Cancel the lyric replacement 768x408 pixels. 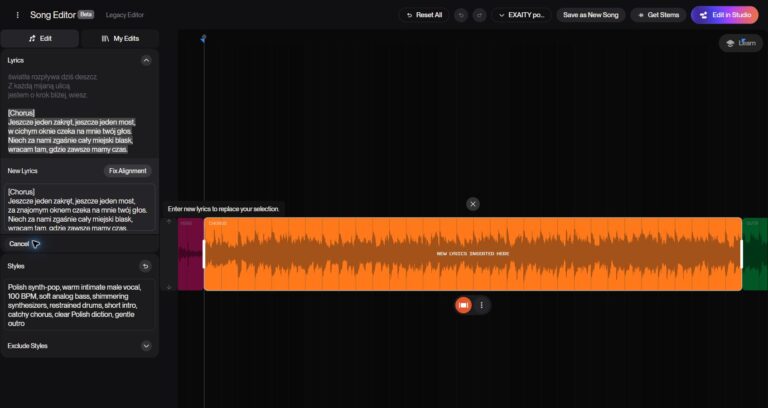19,244
